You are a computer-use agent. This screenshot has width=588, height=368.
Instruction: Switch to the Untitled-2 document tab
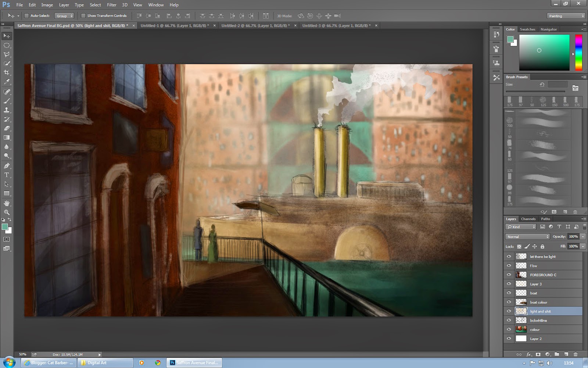point(255,26)
